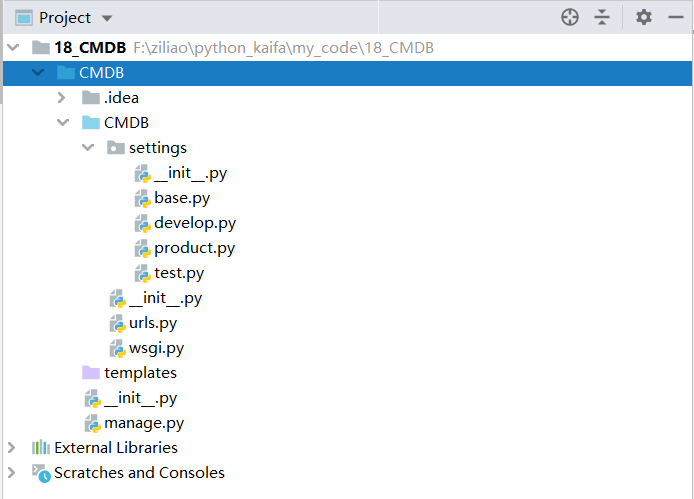
Task: Collapse the inner CMDB package chevron
Action: pyautogui.click(x=63, y=122)
